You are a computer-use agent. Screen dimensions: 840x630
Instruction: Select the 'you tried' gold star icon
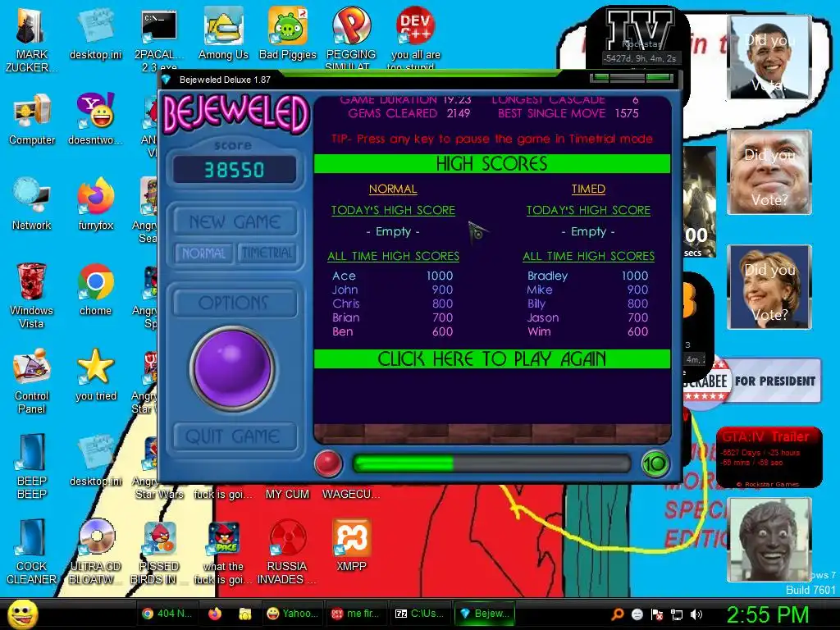(96, 375)
